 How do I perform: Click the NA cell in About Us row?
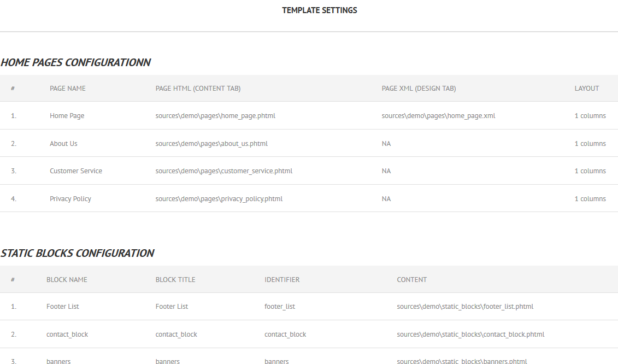[386, 144]
